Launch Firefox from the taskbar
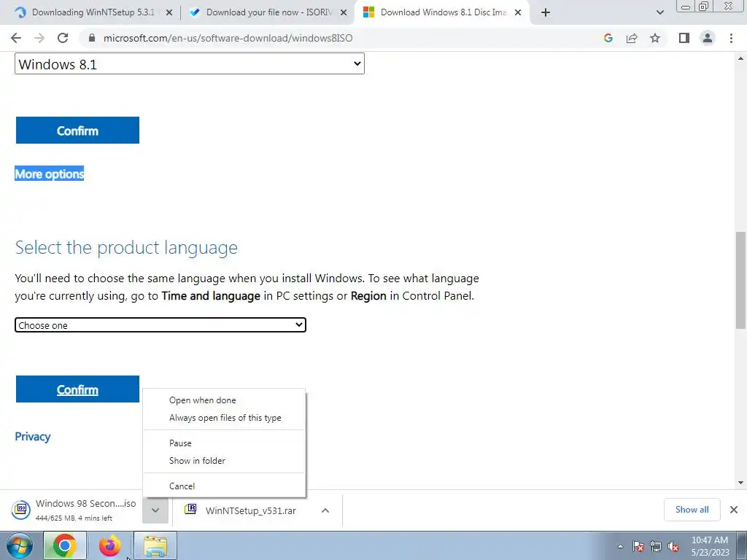 point(110,545)
